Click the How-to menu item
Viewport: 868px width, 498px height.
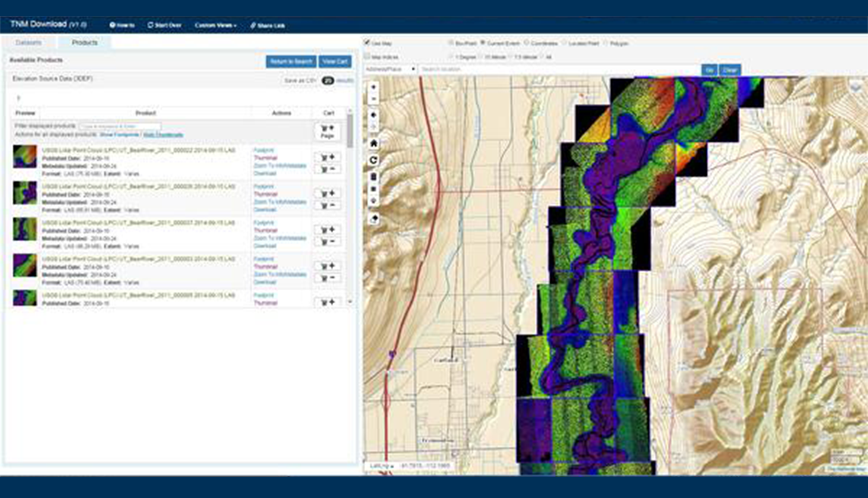pyautogui.click(x=122, y=25)
